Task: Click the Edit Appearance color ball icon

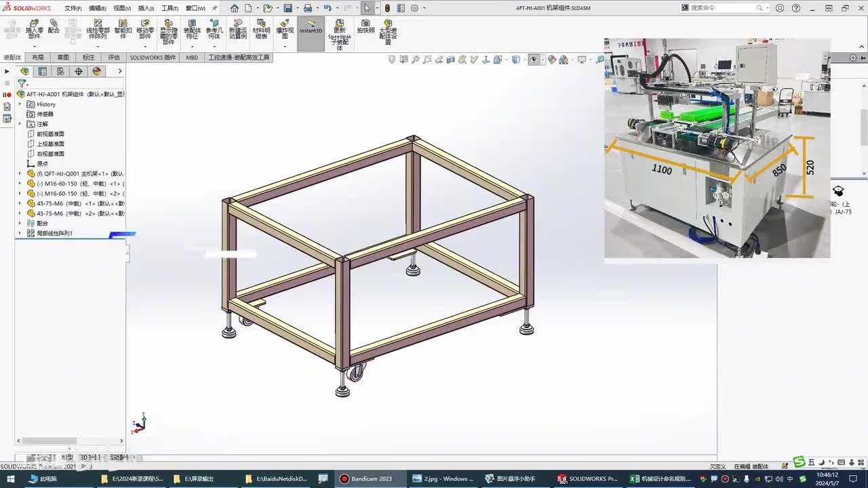Action: 552,60
